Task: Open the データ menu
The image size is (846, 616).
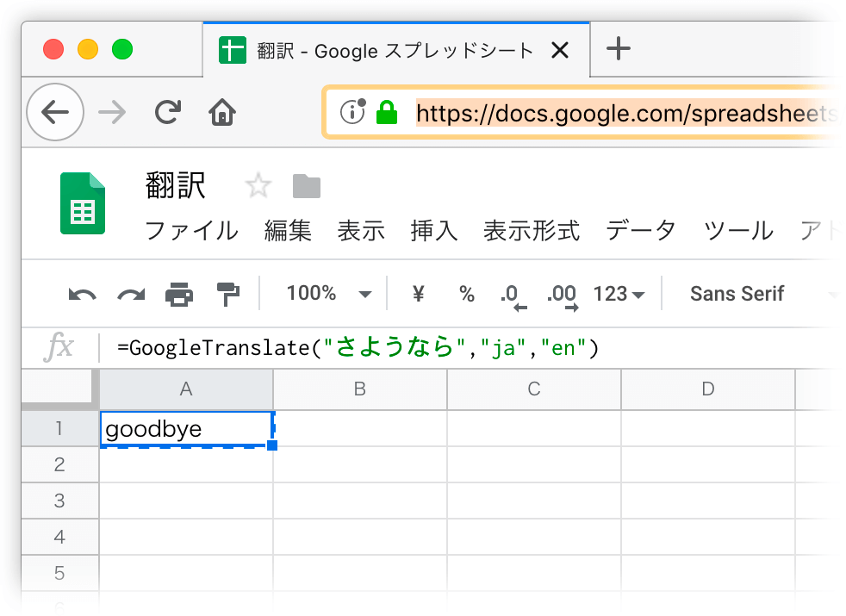Action: tap(641, 230)
